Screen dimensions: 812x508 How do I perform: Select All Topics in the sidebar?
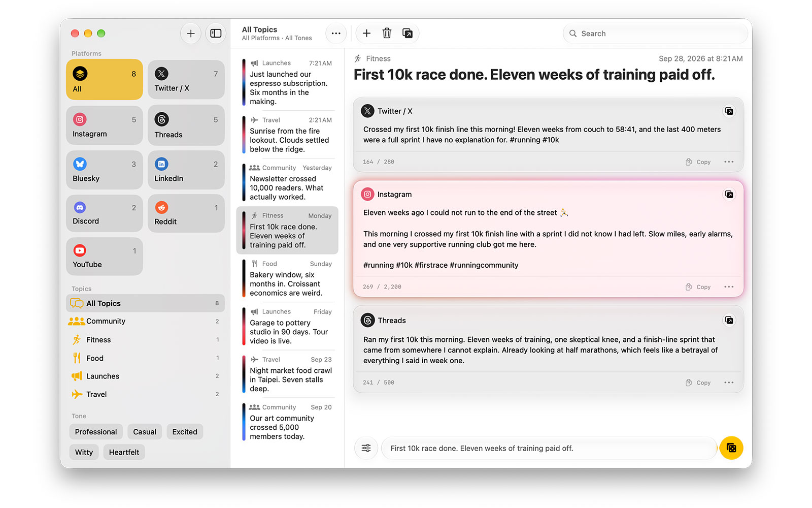[x=145, y=303]
